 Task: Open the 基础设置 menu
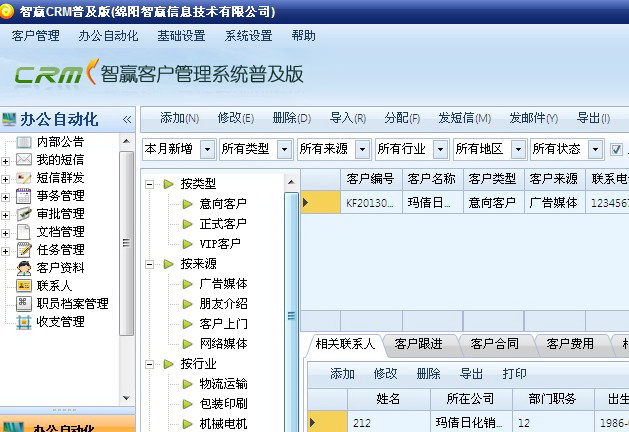pos(181,36)
